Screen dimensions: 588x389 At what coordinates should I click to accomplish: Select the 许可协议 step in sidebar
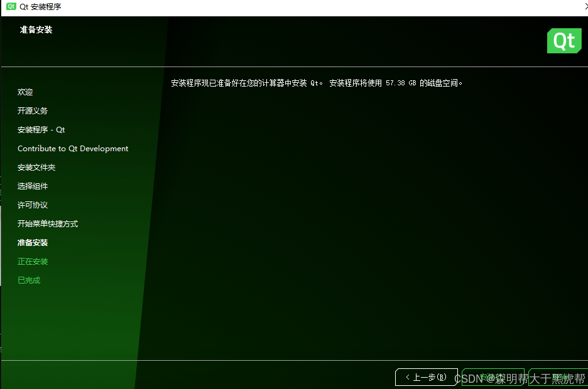click(x=33, y=205)
